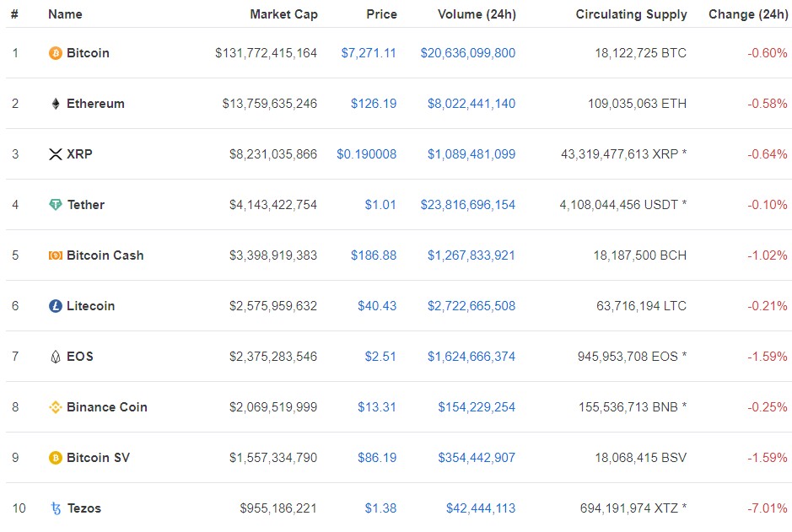This screenshot has height=532, width=792.
Task: Click Ethereum price $126.19
Action: tap(374, 104)
